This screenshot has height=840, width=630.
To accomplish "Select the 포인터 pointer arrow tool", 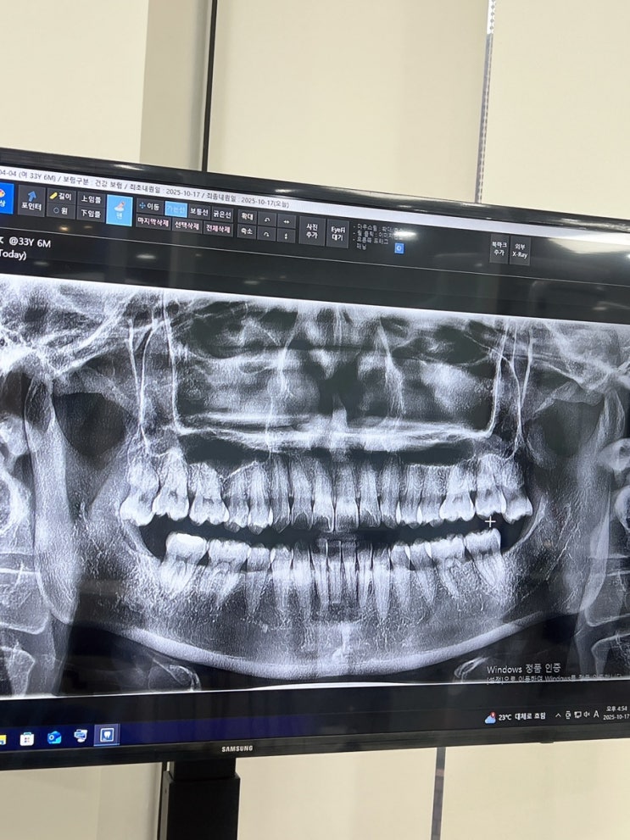I will [31, 201].
